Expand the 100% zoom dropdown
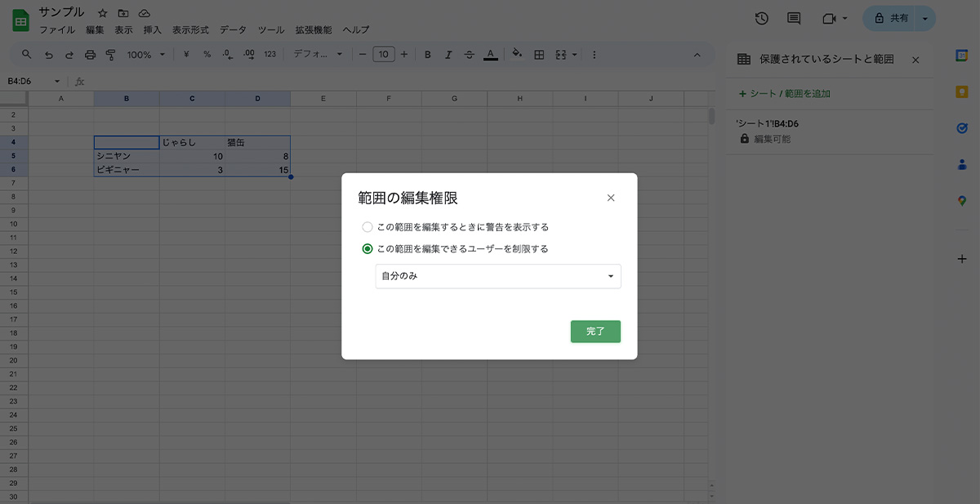This screenshot has height=504, width=980. pos(145,55)
